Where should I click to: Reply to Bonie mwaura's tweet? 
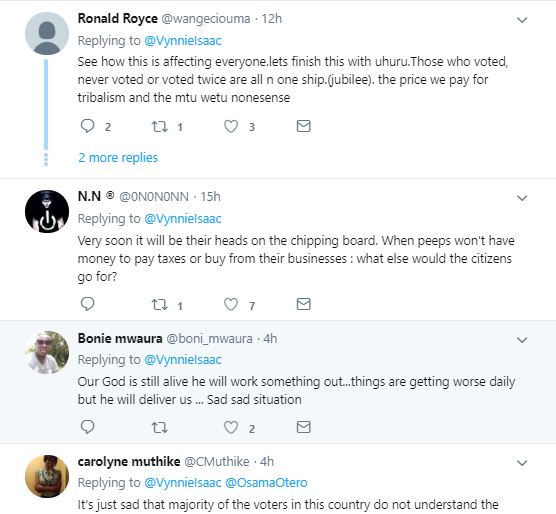pos(87,427)
